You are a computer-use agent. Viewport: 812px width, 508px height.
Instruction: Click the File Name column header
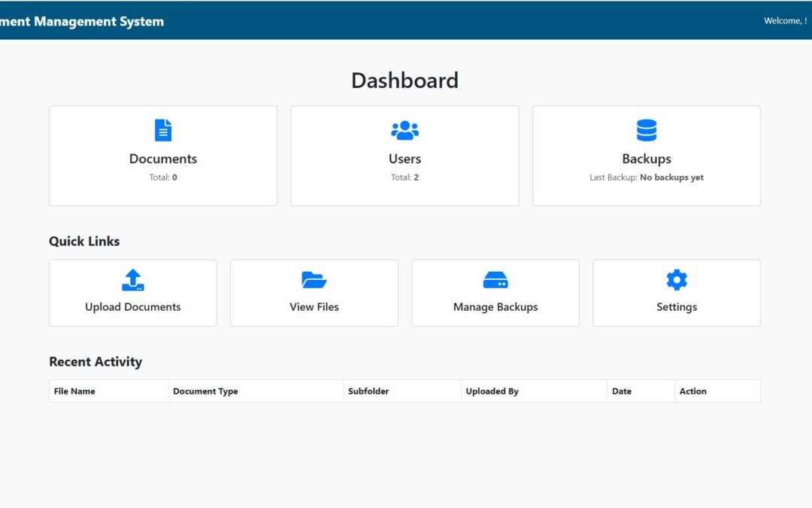click(73, 391)
